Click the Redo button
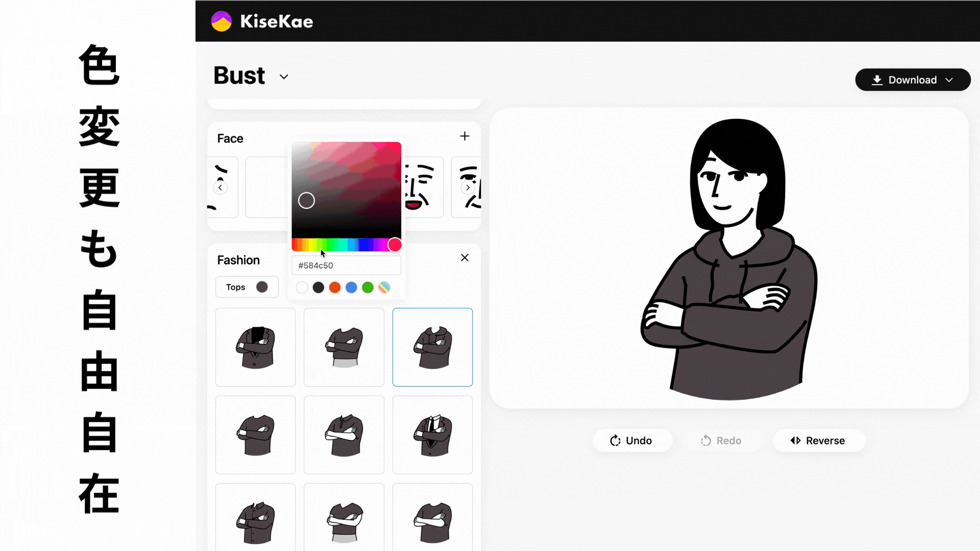Image resolution: width=980 pixels, height=551 pixels. click(721, 440)
